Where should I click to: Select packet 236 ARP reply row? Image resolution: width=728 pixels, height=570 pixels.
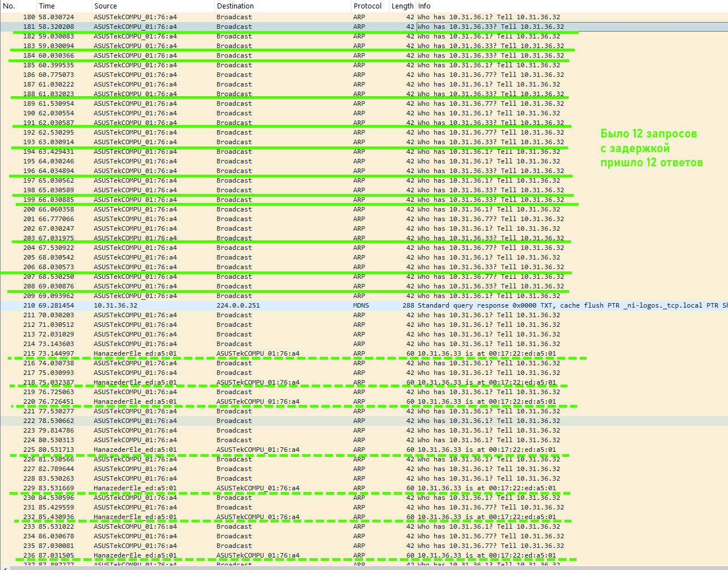tap(226, 555)
